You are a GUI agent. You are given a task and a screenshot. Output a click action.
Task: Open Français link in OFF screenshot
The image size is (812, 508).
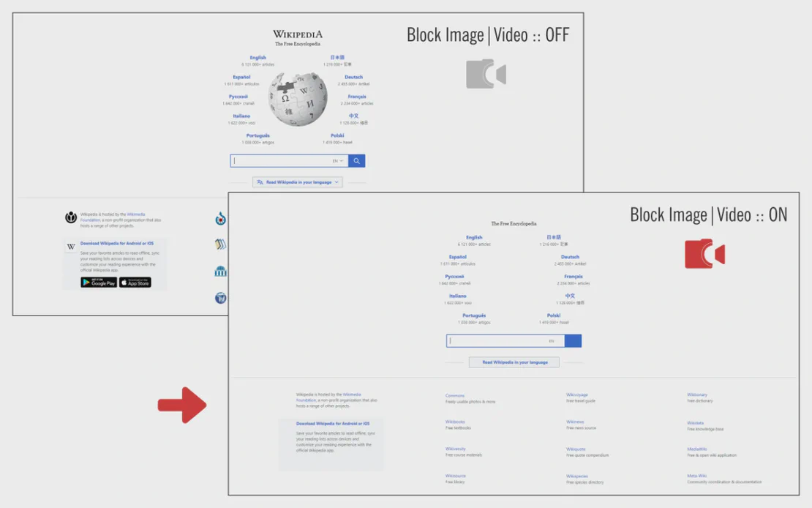click(x=357, y=97)
